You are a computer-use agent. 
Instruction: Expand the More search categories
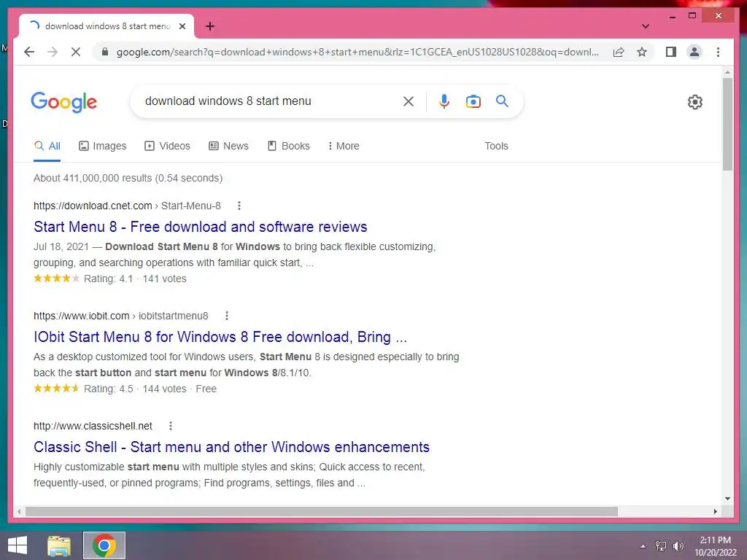tap(344, 146)
